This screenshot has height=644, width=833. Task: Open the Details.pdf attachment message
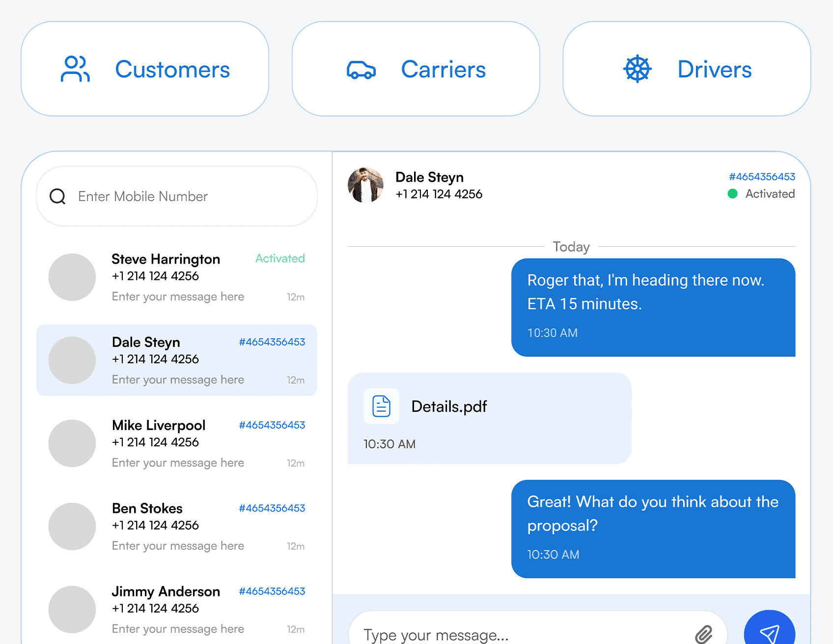pos(489,417)
